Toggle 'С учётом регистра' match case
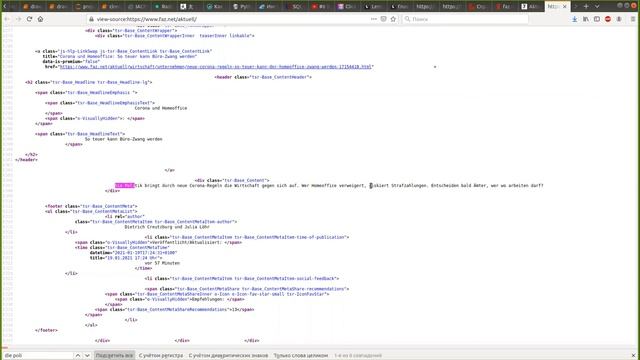Viewport: 640px width, 360px height. (x=161, y=356)
